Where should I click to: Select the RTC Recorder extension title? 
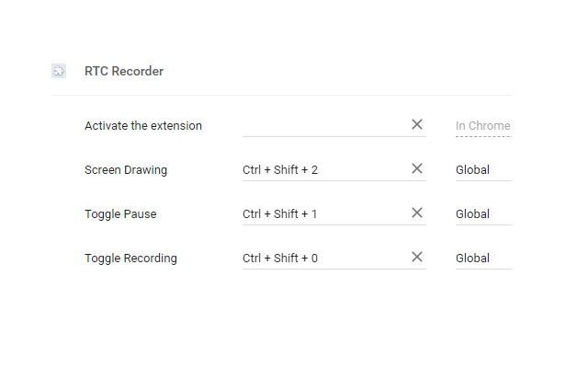click(124, 72)
